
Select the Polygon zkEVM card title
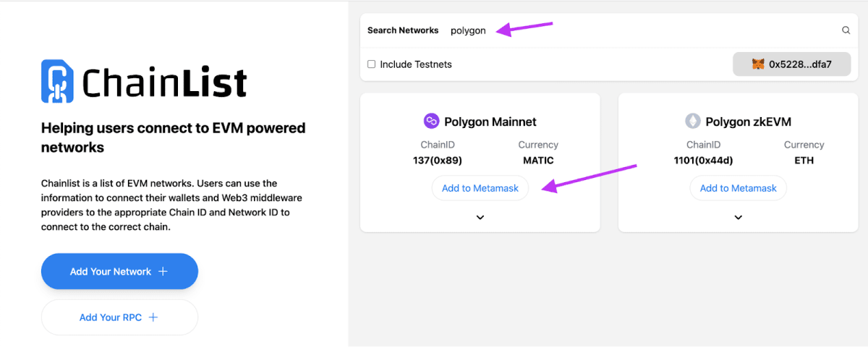coord(748,122)
